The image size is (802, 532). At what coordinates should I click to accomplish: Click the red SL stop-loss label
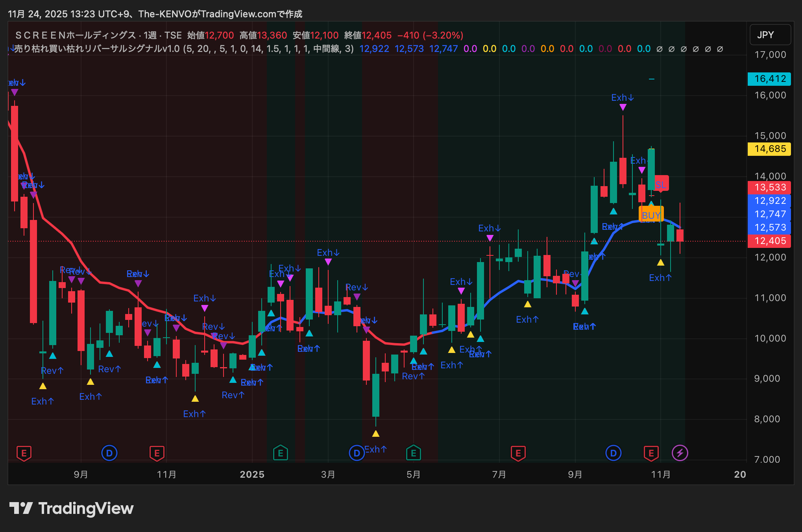click(660, 185)
